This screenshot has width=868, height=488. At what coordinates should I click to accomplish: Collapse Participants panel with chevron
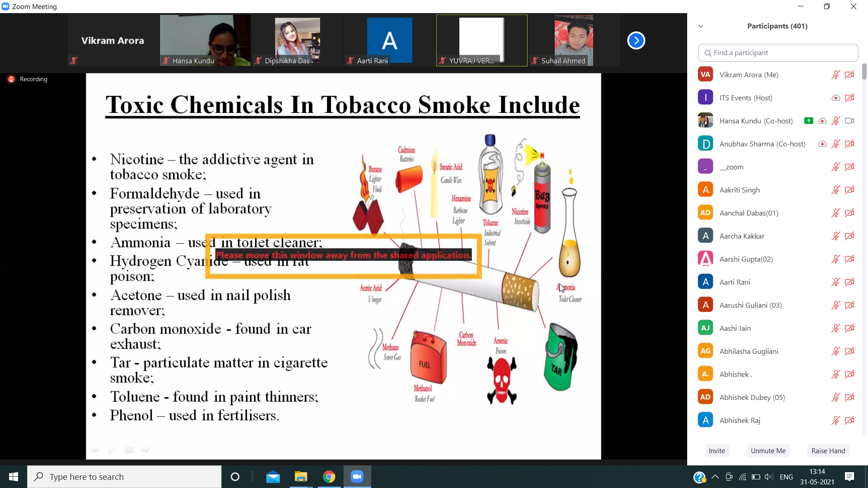tap(701, 26)
